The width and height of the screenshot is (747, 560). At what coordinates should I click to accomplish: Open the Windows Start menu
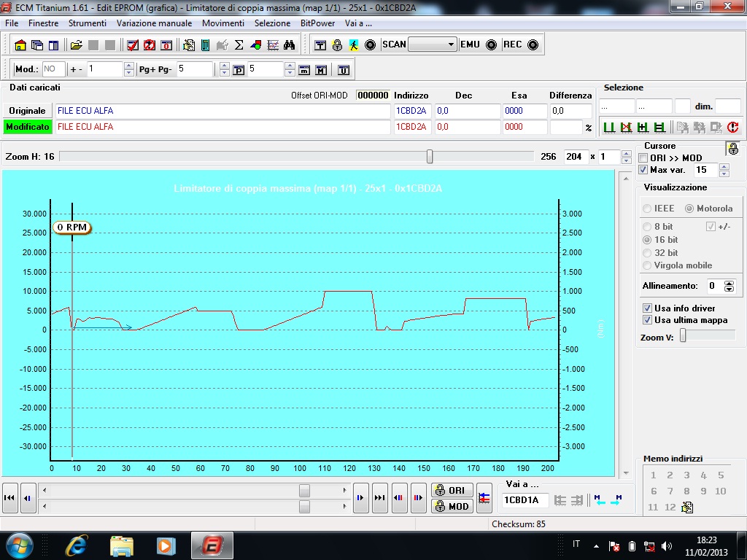click(19, 545)
